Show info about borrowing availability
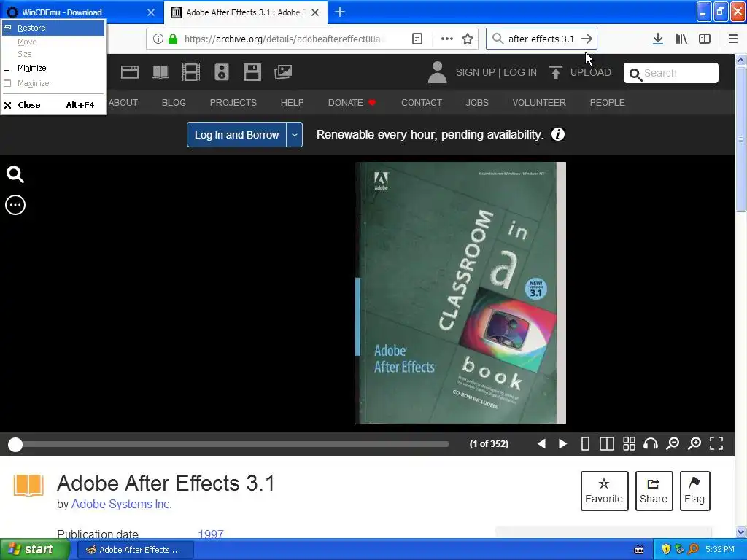This screenshot has width=747, height=560. pos(558,134)
